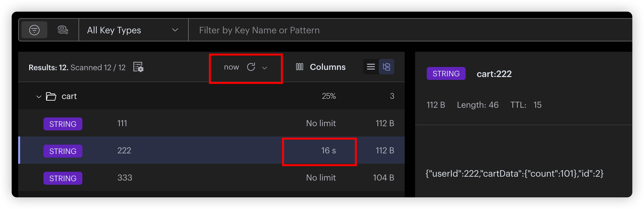Select the key named 111
The width and height of the screenshot is (644, 209).
point(122,123)
